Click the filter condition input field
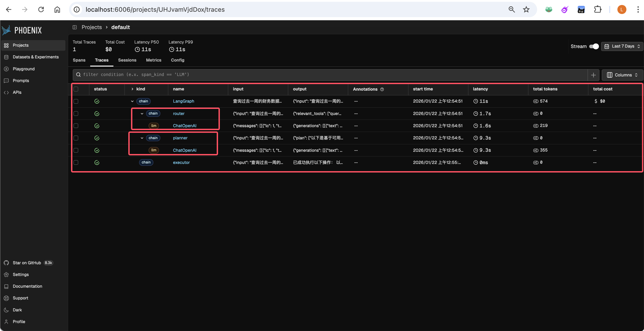 pyautogui.click(x=330, y=75)
